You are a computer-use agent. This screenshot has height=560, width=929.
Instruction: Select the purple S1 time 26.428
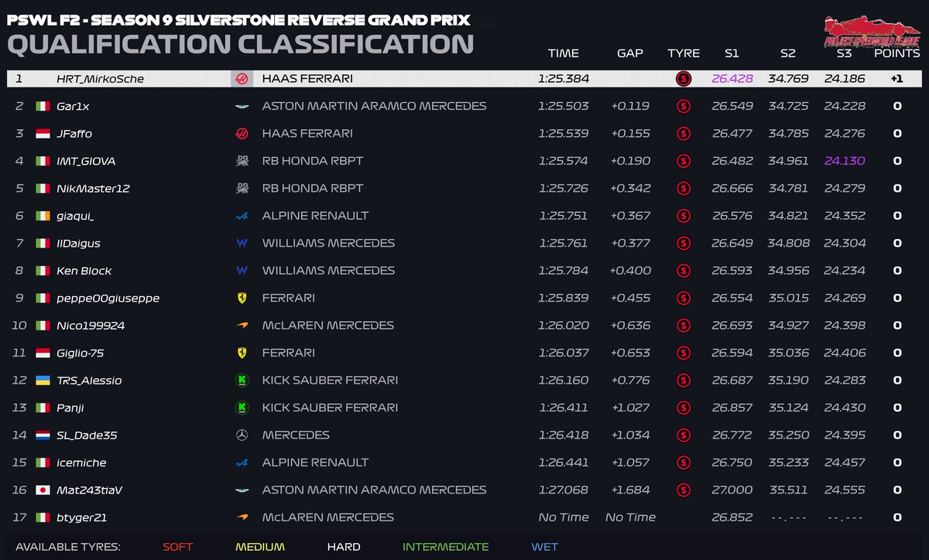click(x=732, y=79)
